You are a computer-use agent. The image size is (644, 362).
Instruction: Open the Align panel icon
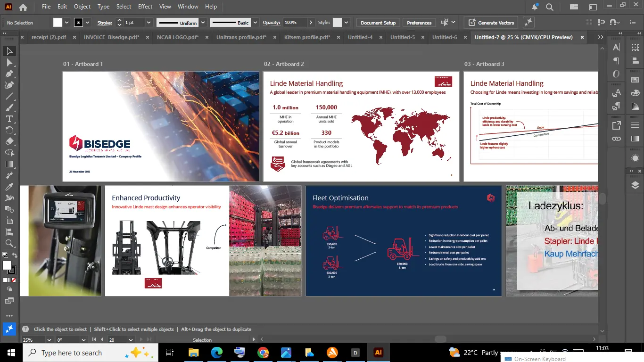tap(636, 61)
